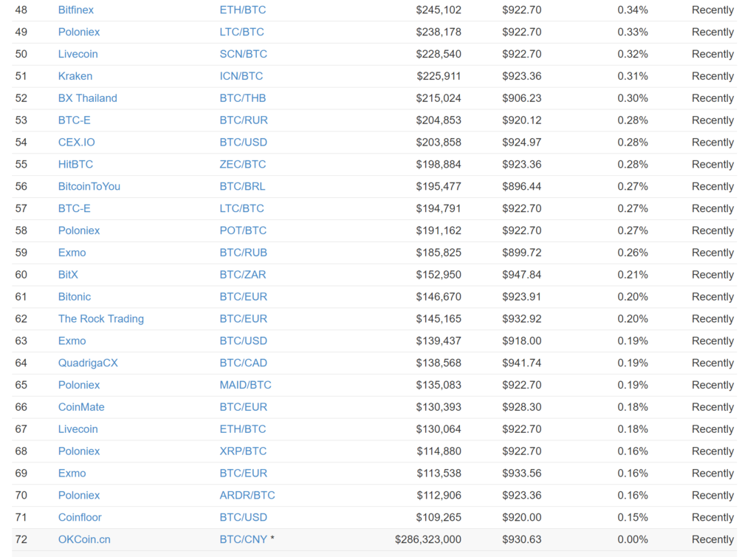The height and width of the screenshot is (557, 756).
Task: Select the ZEC/BTC trading pair
Action: (242, 164)
